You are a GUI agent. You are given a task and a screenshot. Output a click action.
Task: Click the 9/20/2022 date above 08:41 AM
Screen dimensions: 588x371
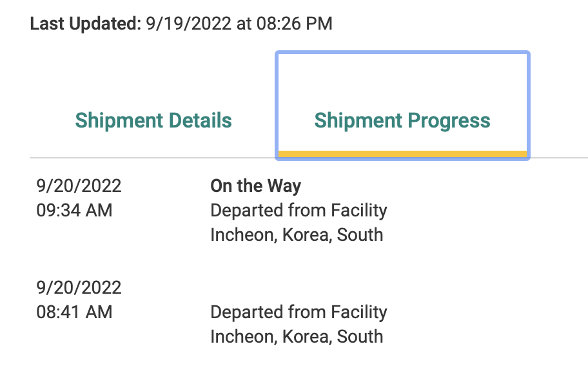point(79,287)
